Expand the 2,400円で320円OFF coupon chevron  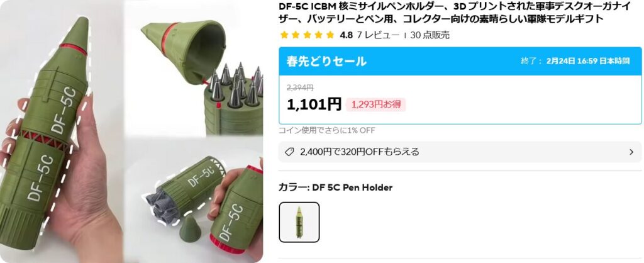point(631,152)
